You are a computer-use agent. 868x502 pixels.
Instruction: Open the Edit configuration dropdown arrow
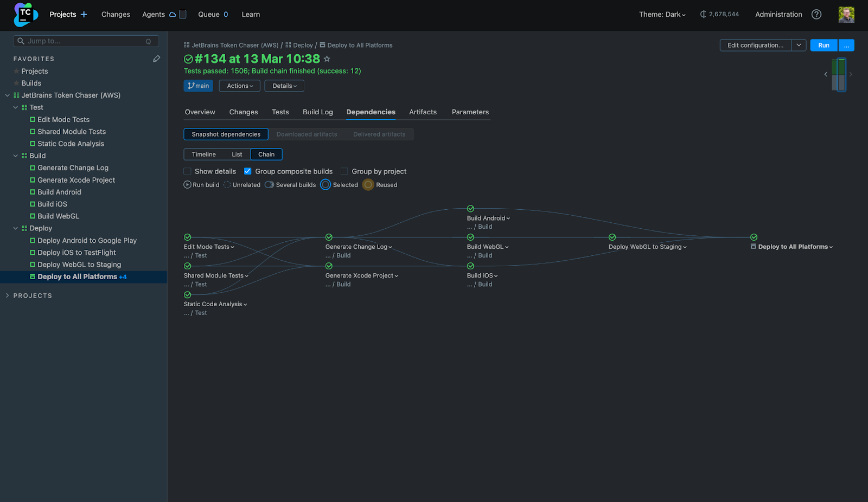pyautogui.click(x=799, y=45)
